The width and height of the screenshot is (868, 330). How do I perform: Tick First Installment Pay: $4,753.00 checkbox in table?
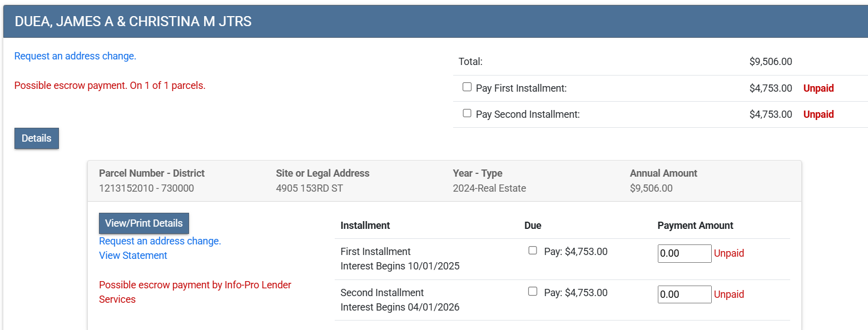[x=533, y=251]
